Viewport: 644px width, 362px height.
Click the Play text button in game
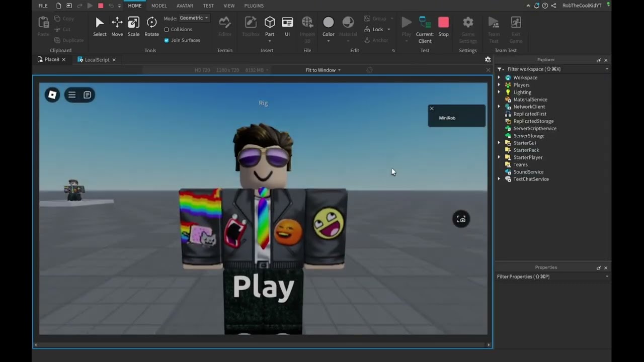[x=263, y=287]
